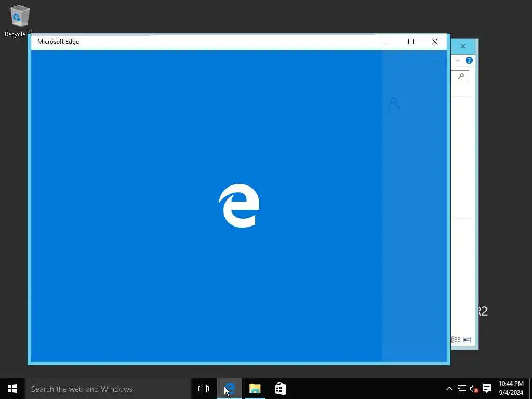
Task: Expand the ribbon chevron in the background window
Action: (457, 60)
